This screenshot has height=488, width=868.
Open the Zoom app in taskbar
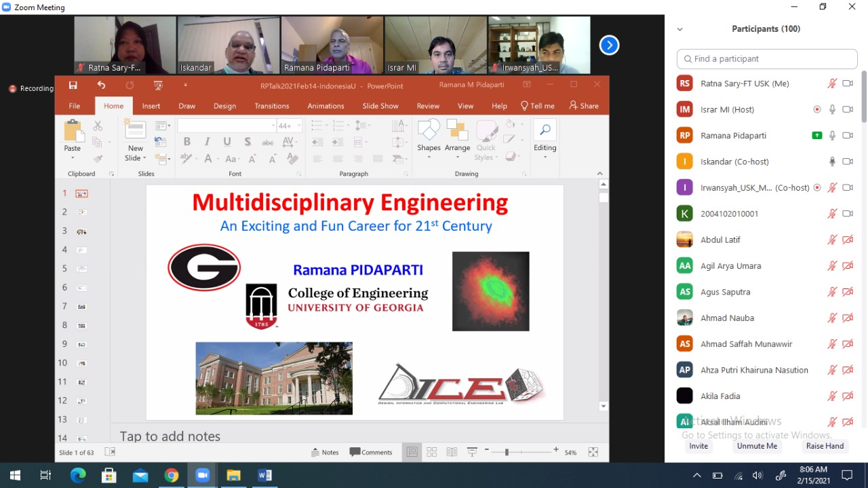tap(202, 475)
